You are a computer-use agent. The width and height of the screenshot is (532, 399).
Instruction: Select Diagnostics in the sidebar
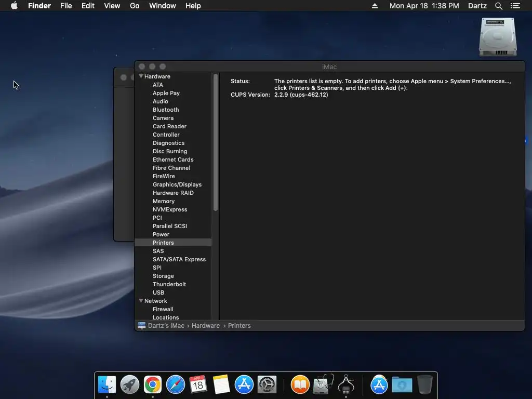(x=168, y=143)
